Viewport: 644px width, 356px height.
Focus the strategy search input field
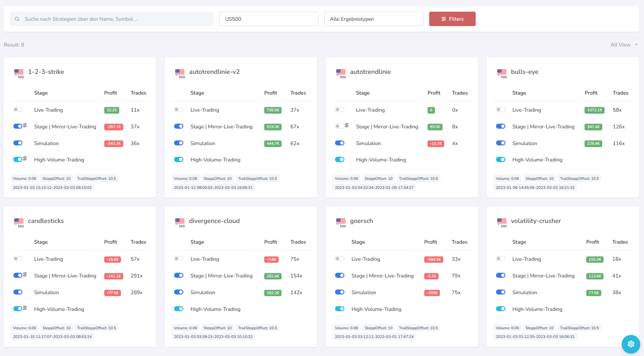click(112, 19)
